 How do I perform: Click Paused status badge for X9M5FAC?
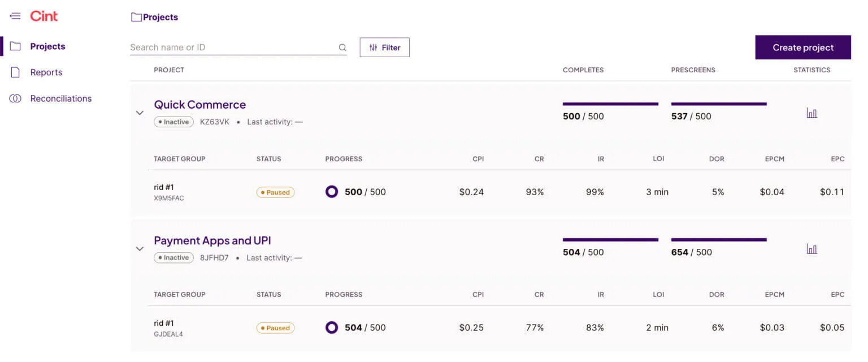tap(275, 192)
